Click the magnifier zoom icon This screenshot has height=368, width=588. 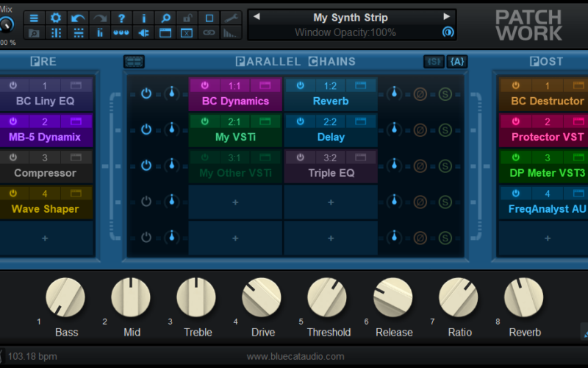coord(165,18)
